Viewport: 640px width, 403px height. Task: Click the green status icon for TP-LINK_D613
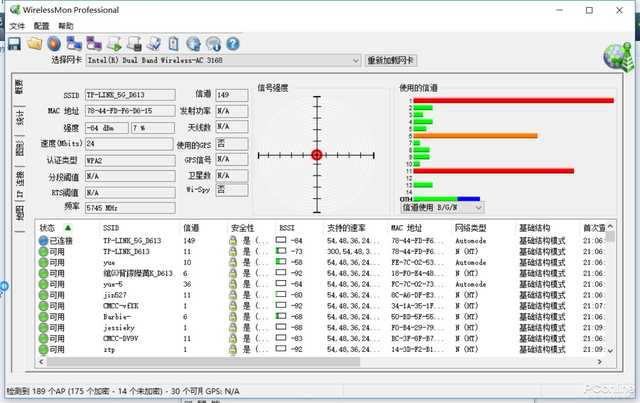click(x=43, y=252)
